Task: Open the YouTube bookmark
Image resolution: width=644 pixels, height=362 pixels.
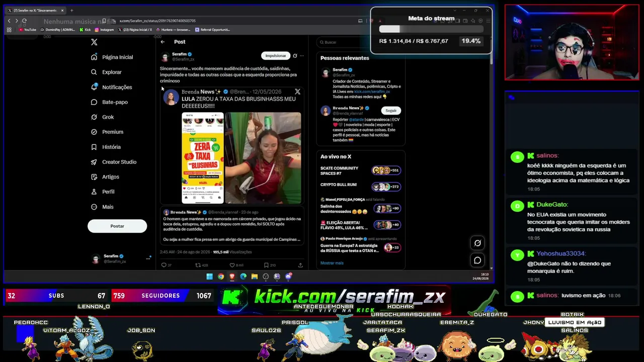Action: [x=28, y=30]
